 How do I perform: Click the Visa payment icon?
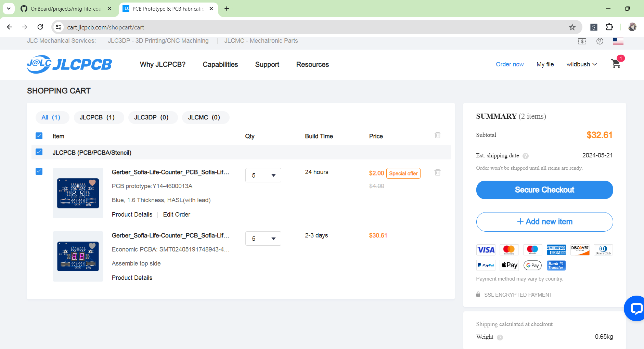pyautogui.click(x=486, y=250)
